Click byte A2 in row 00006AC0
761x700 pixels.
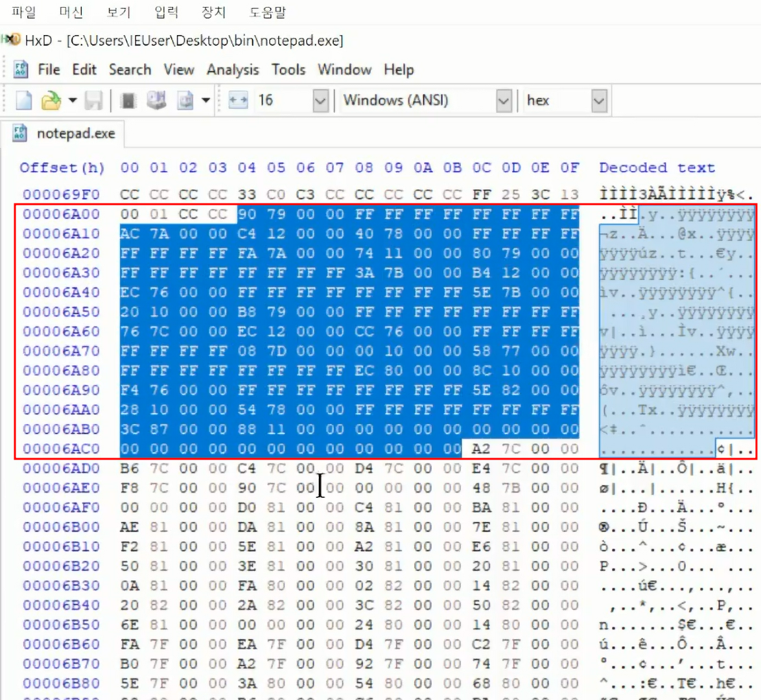point(481,449)
